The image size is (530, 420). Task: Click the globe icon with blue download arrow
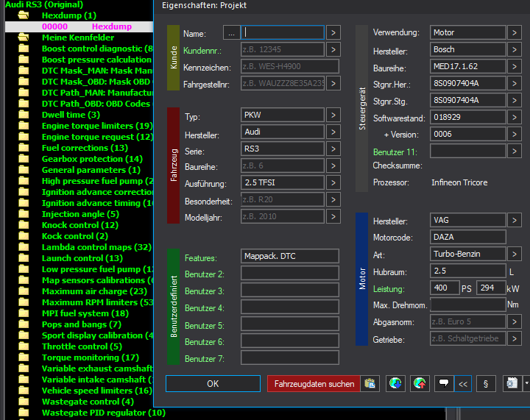[395, 383]
